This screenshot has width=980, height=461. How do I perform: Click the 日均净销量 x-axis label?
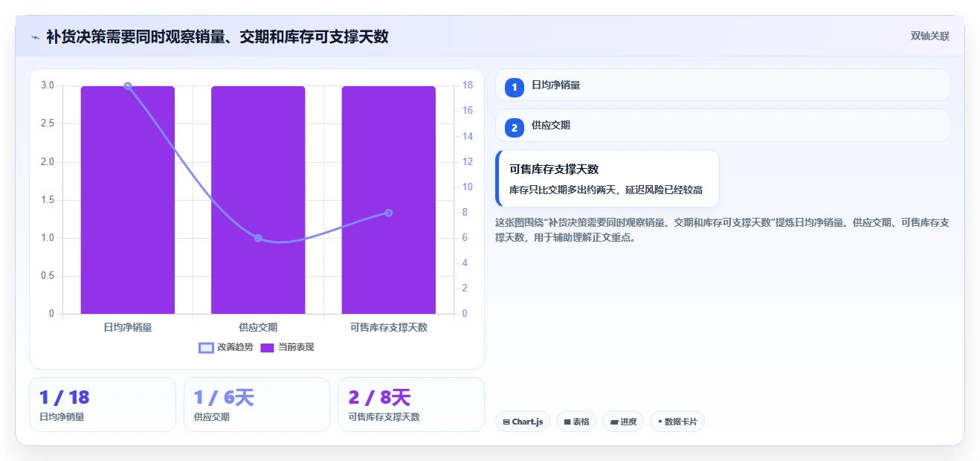point(128,327)
